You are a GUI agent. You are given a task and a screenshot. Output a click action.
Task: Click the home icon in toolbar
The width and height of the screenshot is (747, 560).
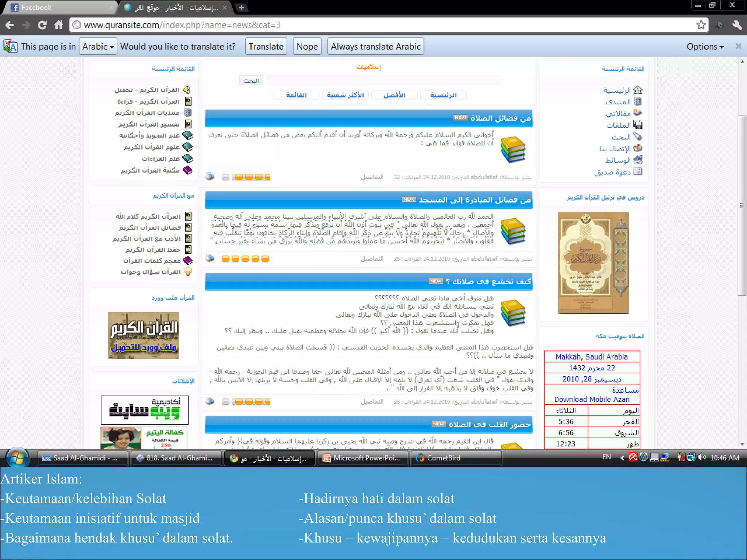pos(59,25)
